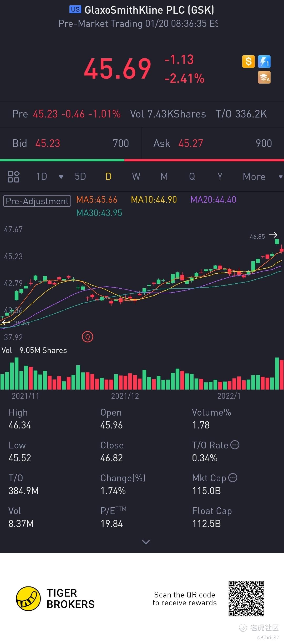The height and width of the screenshot is (644, 284).
Task: Expand more stats with the down chevron
Action: (x=146, y=542)
